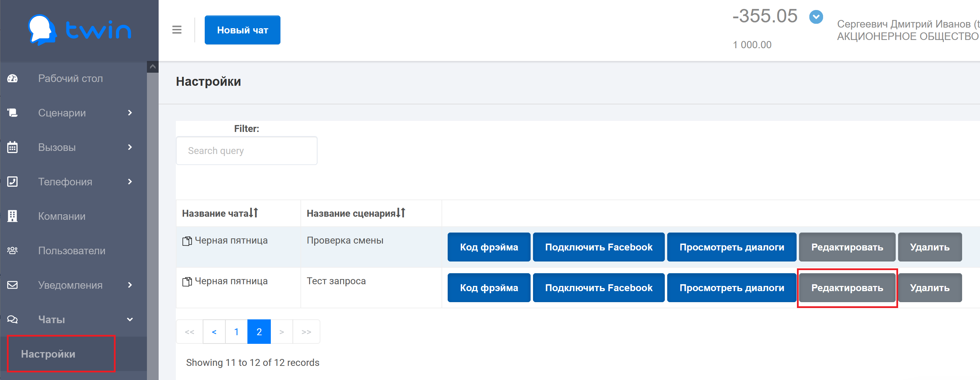Click Редактировать for Проверка смены

[x=847, y=247]
